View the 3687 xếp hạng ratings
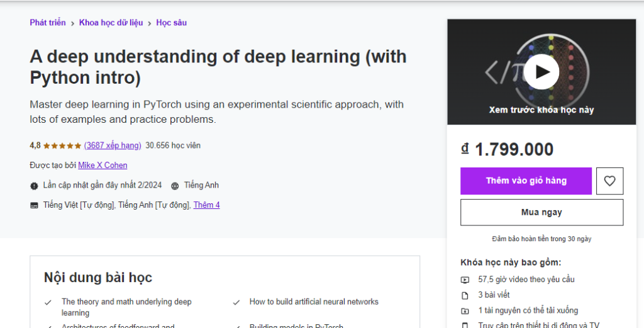The height and width of the screenshot is (328, 644). tap(113, 145)
